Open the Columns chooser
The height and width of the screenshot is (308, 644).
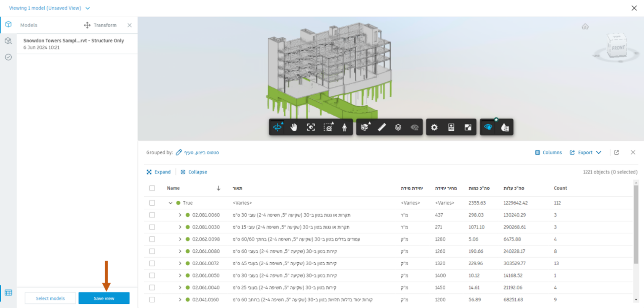click(x=548, y=153)
